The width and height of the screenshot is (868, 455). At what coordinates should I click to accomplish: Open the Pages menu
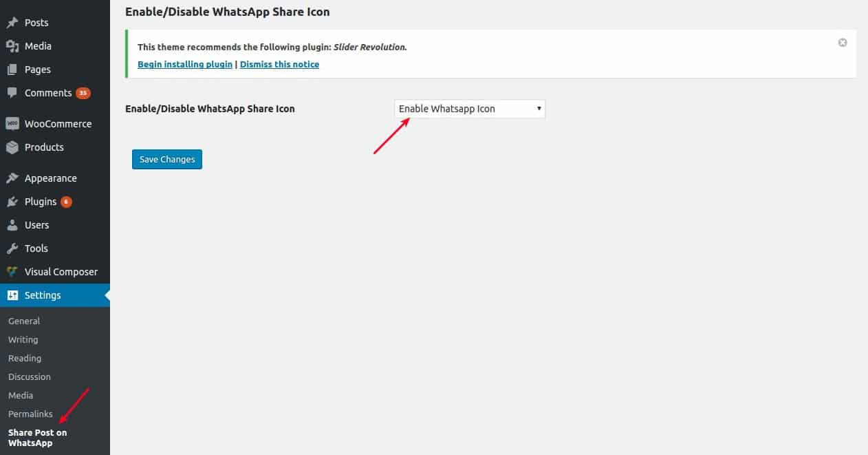55,70
